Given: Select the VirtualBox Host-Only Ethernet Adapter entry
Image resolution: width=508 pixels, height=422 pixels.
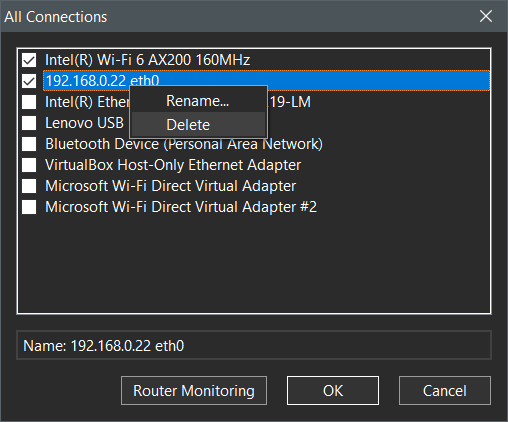Looking at the screenshot, I should click(173, 165).
